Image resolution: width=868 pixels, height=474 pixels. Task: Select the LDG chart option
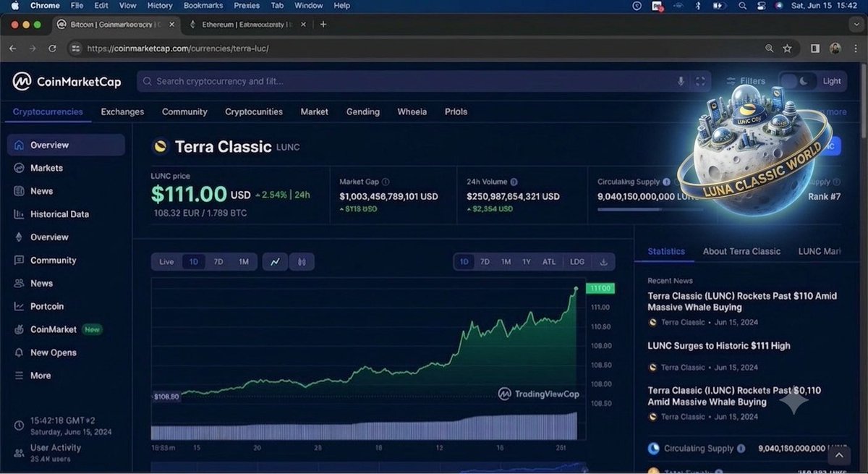pos(577,261)
